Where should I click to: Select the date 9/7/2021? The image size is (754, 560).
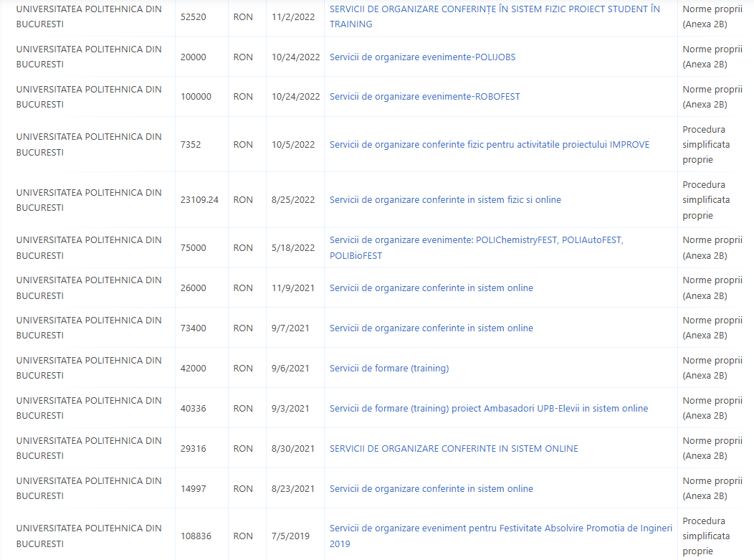click(x=290, y=328)
